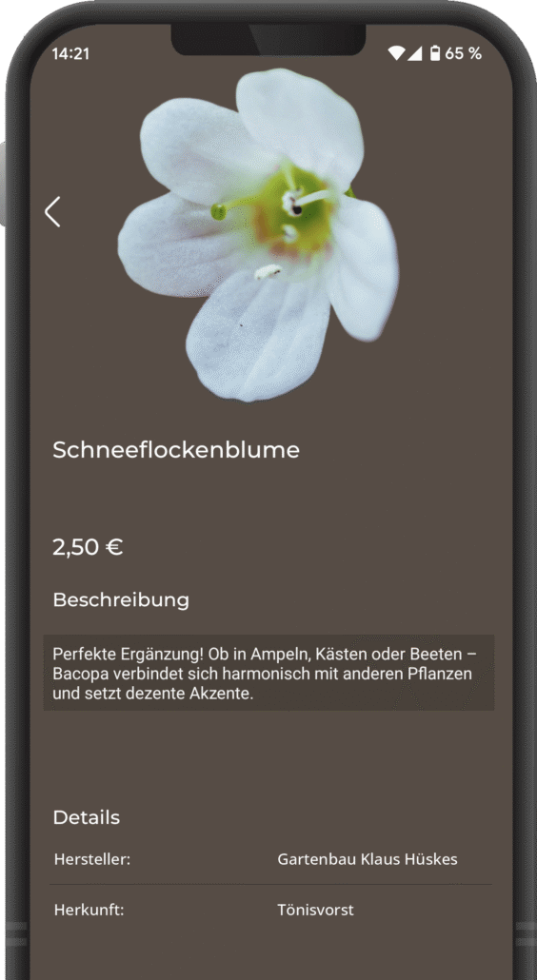Screen dimensions: 537x980
Task: Go back using the left chevron arrow
Action: pyautogui.click(x=52, y=211)
